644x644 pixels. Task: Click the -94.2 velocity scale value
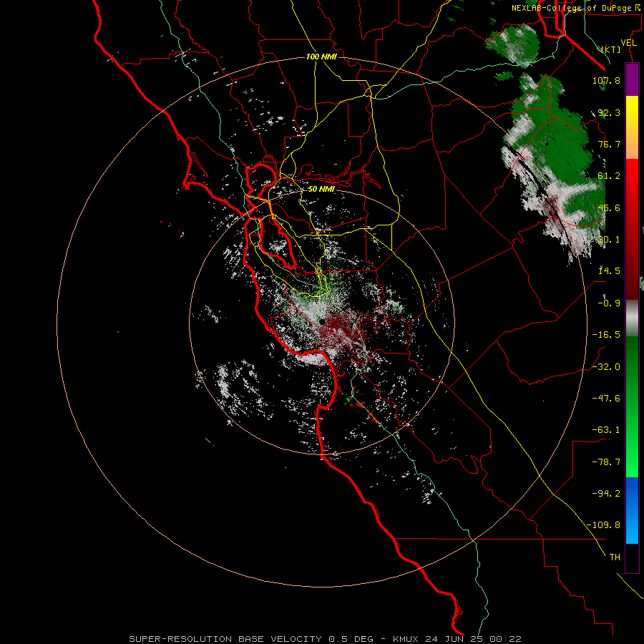pyautogui.click(x=606, y=494)
